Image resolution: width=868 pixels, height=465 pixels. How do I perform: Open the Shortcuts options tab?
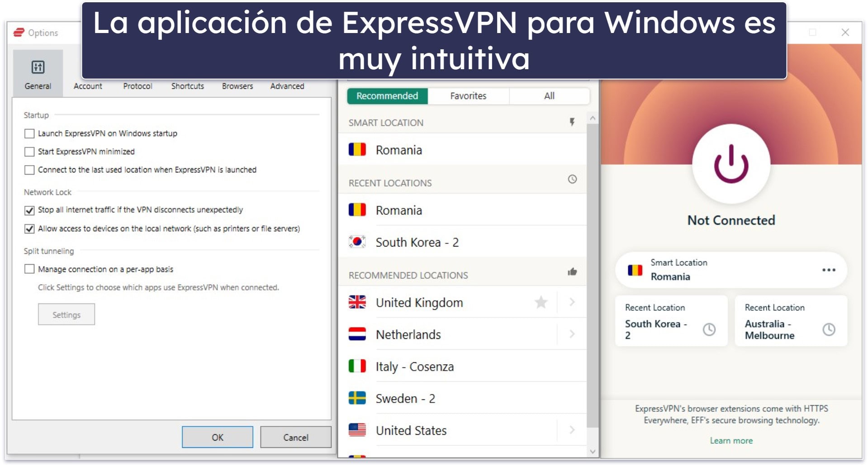[187, 86]
